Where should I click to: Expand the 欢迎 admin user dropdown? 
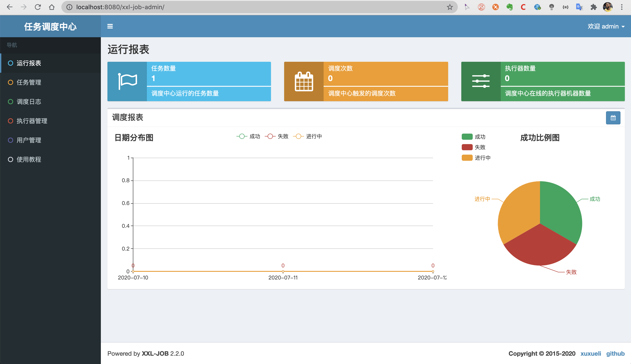coord(606,26)
